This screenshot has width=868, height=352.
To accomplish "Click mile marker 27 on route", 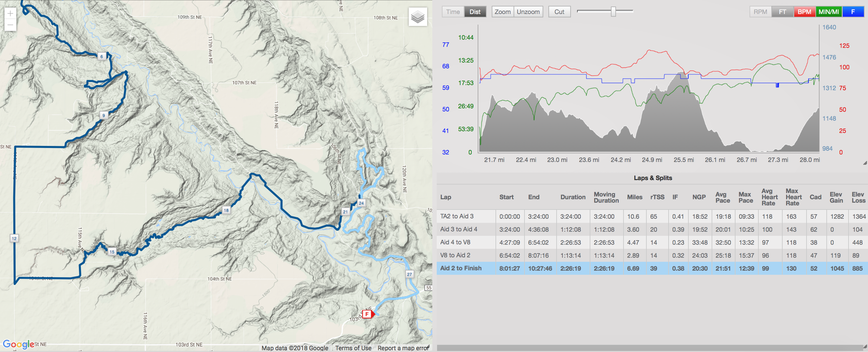I will tap(409, 274).
